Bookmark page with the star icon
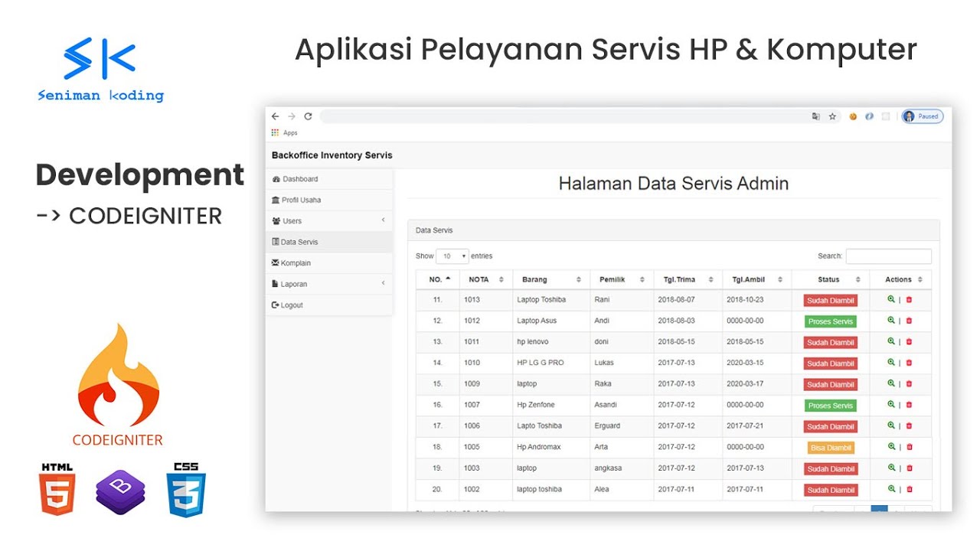Viewport: 980px width, 551px height. pos(832,116)
